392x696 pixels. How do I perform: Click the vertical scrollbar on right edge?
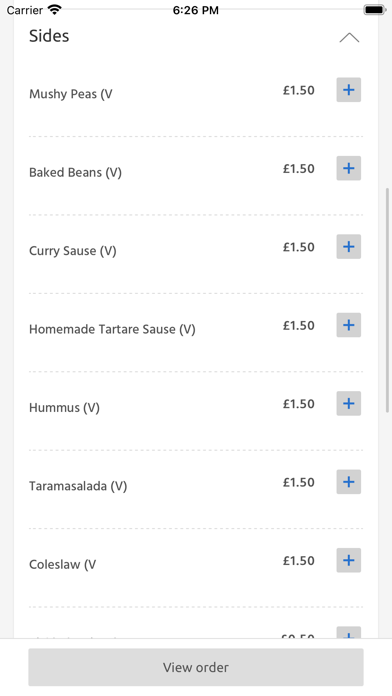click(387, 300)
